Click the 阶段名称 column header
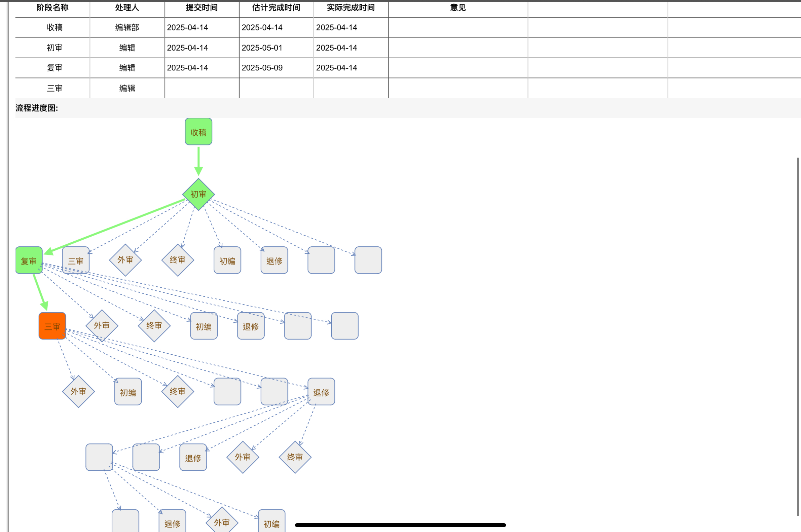This screenshot has height=532, width=801. (53, 8)
